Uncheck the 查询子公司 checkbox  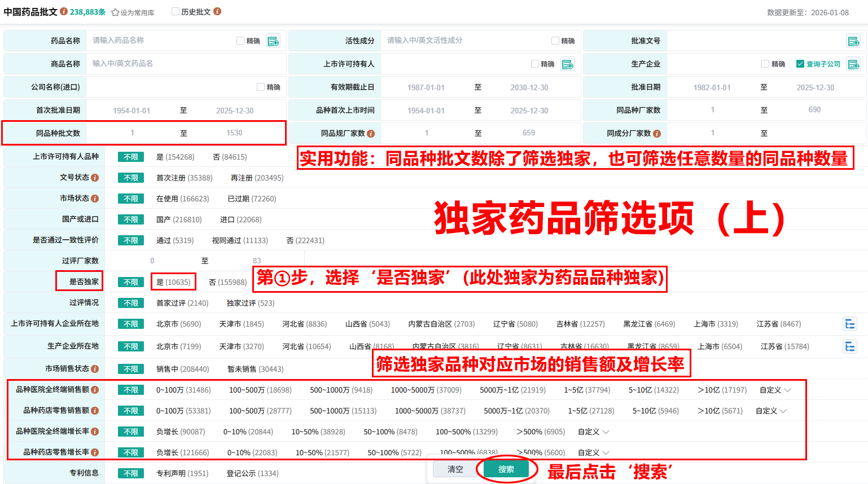[800, 64]
